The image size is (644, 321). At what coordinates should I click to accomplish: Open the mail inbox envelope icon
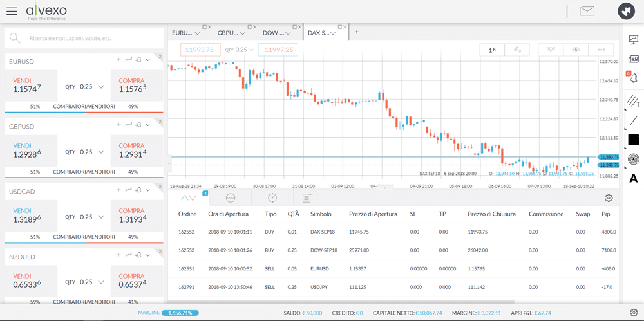587,11
